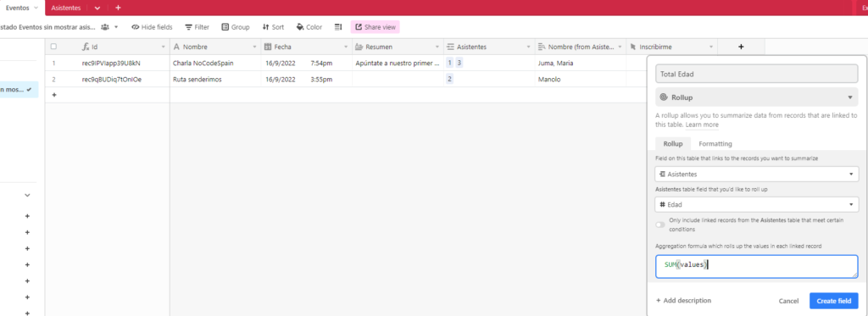Open the Group options
868x316 pixels.
(236, 26)
